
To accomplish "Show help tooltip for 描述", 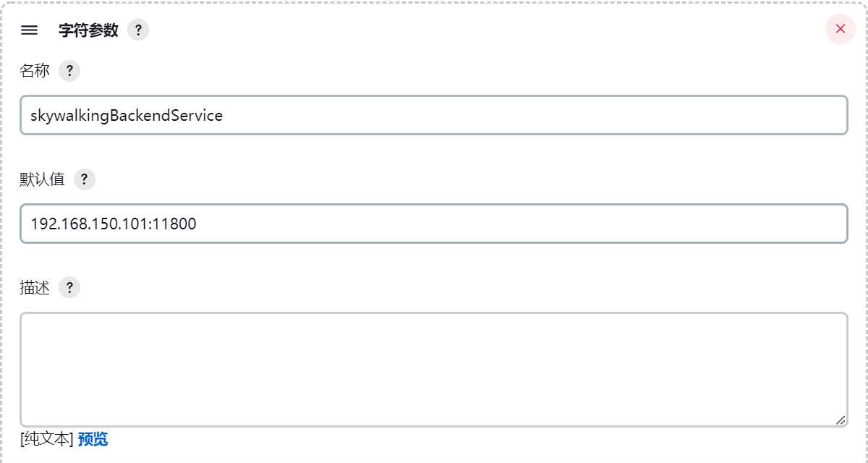I will click(x=69, y=288).
